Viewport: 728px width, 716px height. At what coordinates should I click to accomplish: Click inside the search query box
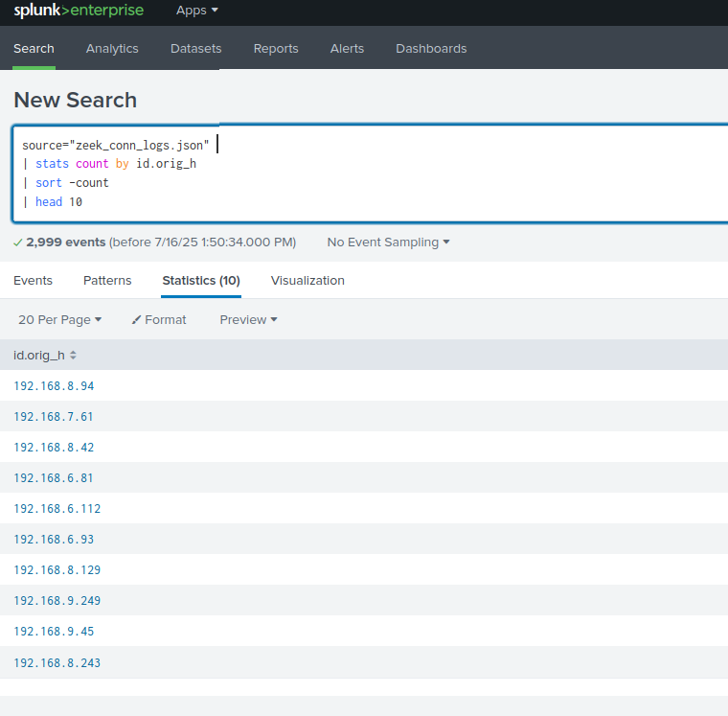tap(371, 173)
